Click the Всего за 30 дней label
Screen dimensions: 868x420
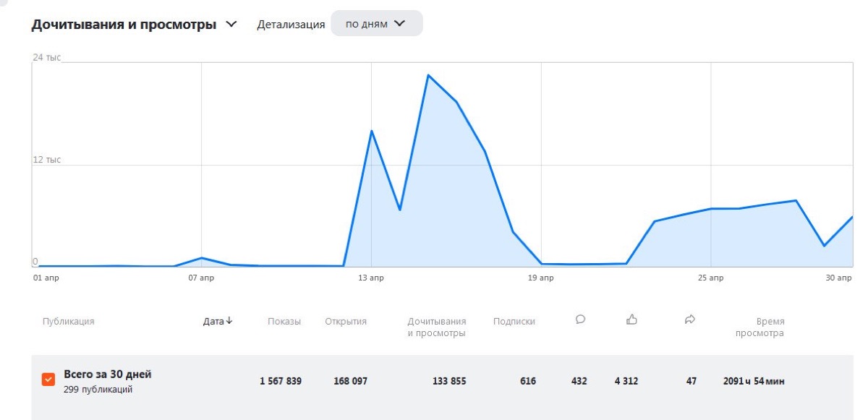point(108,374)
